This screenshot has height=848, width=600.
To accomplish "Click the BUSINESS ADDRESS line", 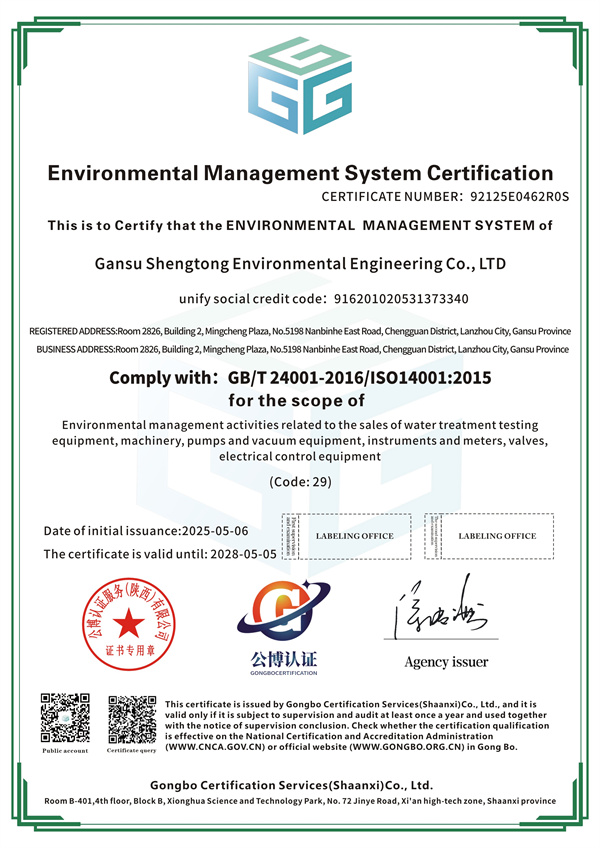I will point(300,349).
